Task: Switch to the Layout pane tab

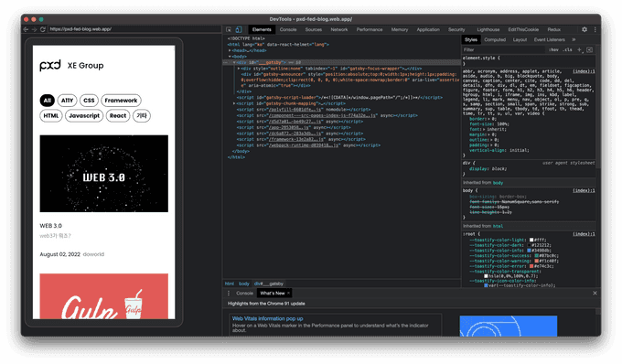Action: pos(520,39)
